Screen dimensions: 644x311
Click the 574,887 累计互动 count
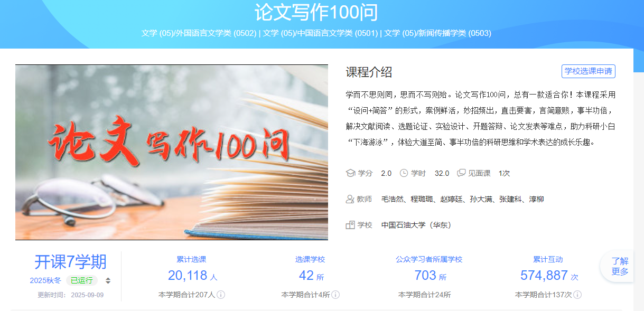(x=544, y=276)
